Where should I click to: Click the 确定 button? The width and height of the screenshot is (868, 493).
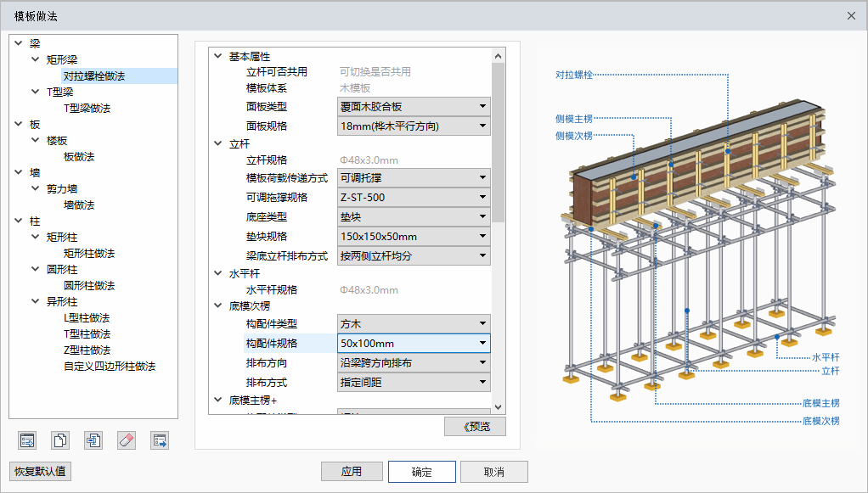(422, 472)
